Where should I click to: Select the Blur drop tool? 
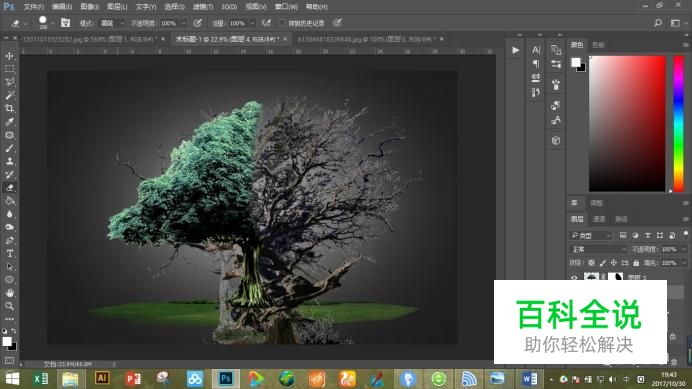9,214
